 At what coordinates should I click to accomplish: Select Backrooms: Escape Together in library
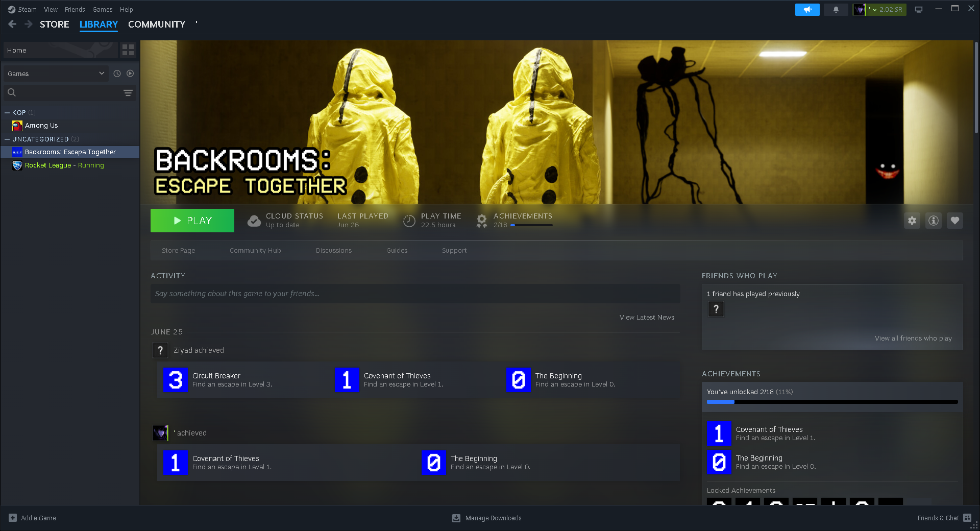coord(70,152)
